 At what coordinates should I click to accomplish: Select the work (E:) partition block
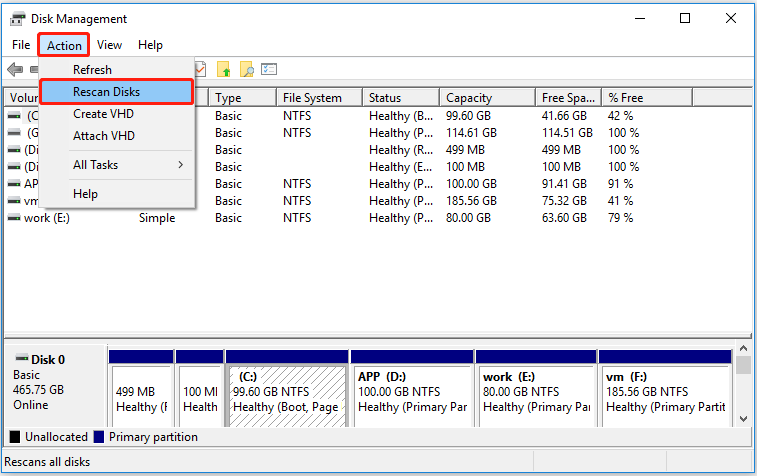[536, 389]
